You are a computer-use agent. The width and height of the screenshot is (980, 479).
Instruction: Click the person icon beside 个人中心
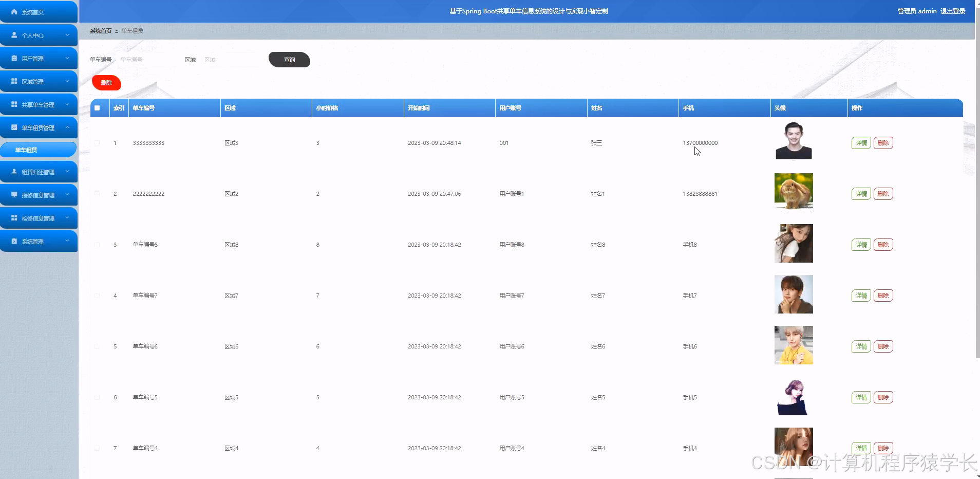(14, 35)
